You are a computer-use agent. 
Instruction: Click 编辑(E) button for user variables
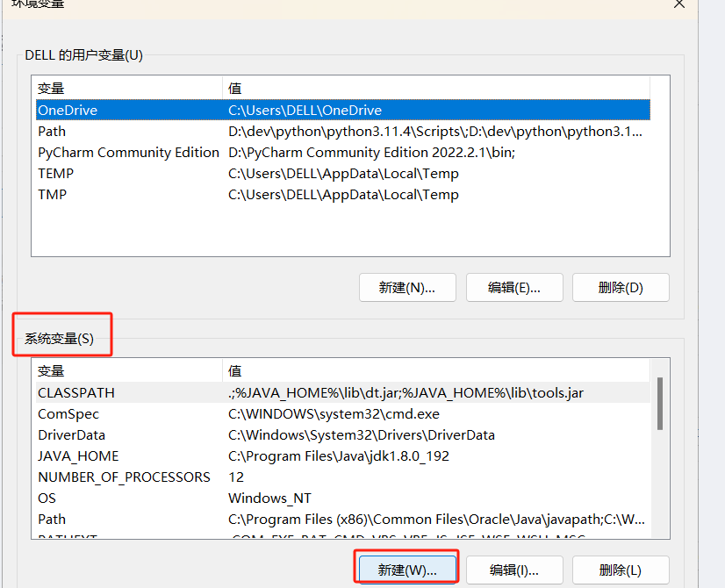pyautogui.click(x=513, y=287)
